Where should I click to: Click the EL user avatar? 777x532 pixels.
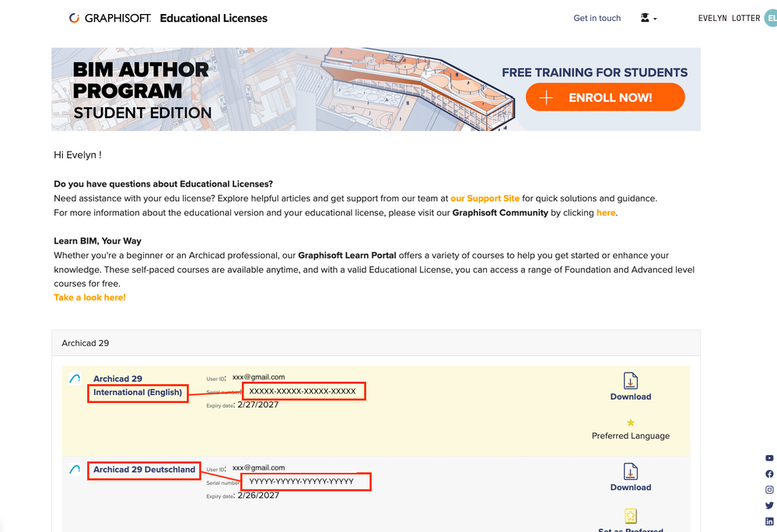[771, 19]
